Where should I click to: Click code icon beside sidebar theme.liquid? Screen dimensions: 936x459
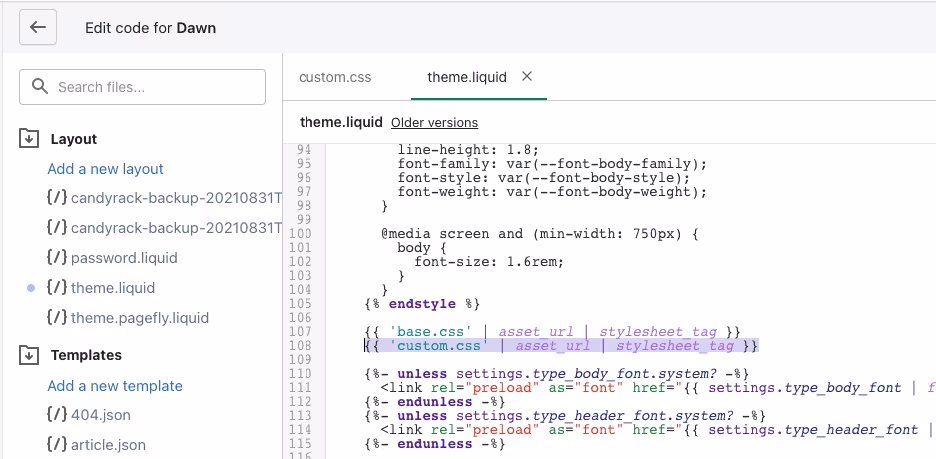pos(57,288)
